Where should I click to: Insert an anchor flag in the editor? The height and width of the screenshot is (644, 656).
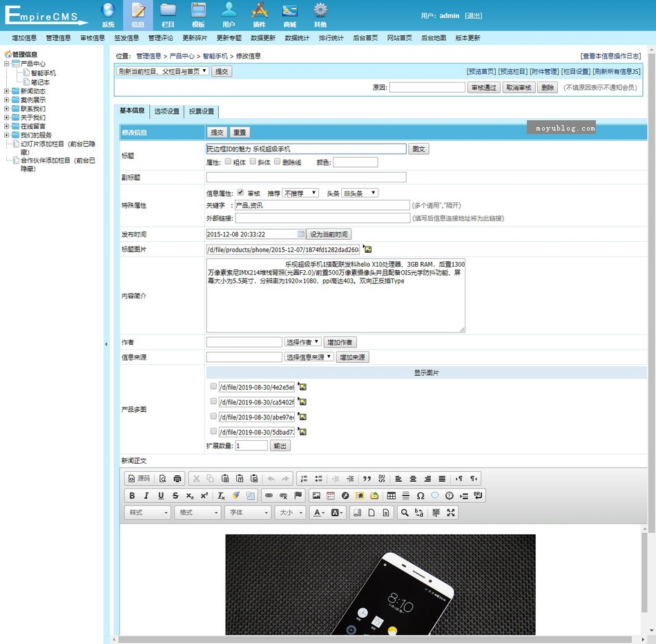pyautogui.click(x=298, y=495)
